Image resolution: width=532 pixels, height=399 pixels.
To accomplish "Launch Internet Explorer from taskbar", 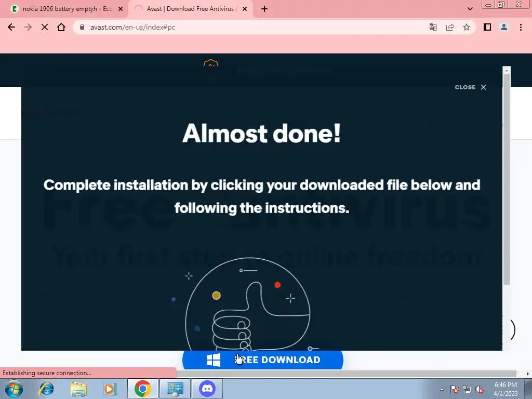I will (46, 389).
